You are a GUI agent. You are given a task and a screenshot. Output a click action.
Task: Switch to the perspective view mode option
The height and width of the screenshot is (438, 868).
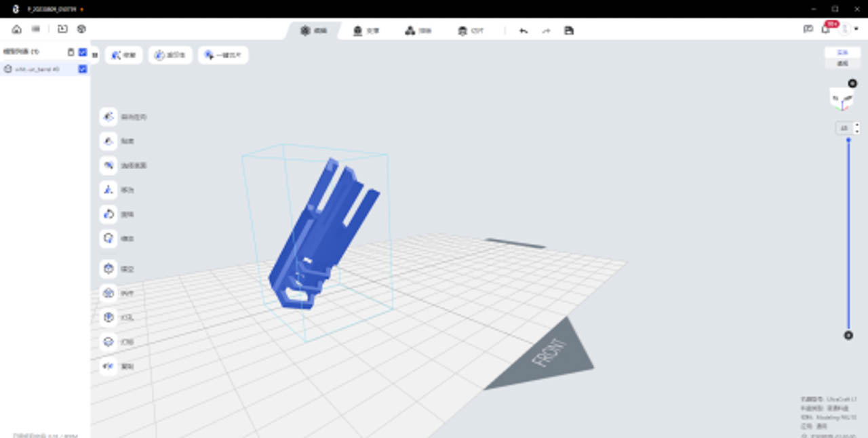click(842, 63)
